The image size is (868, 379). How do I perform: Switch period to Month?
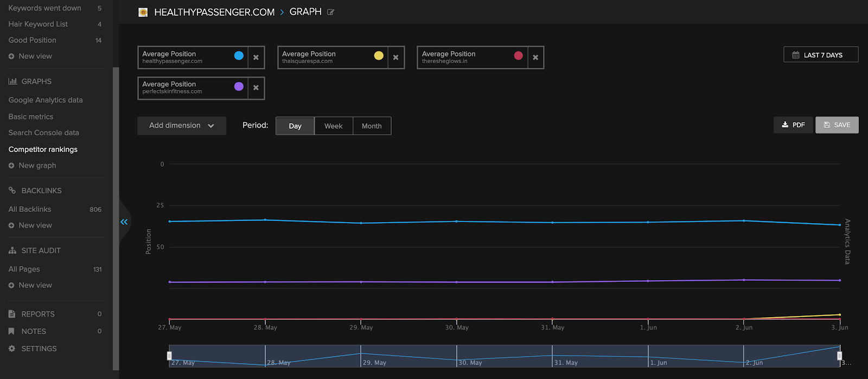372,126
